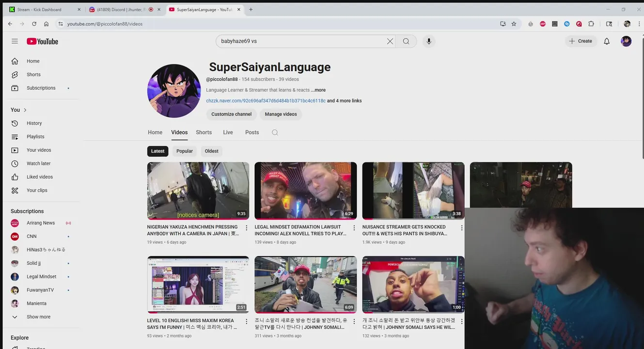Switch to Stream - Kick Dashboard tab
The height and width of the screenshot is (349, 644).
pos(46,9)
